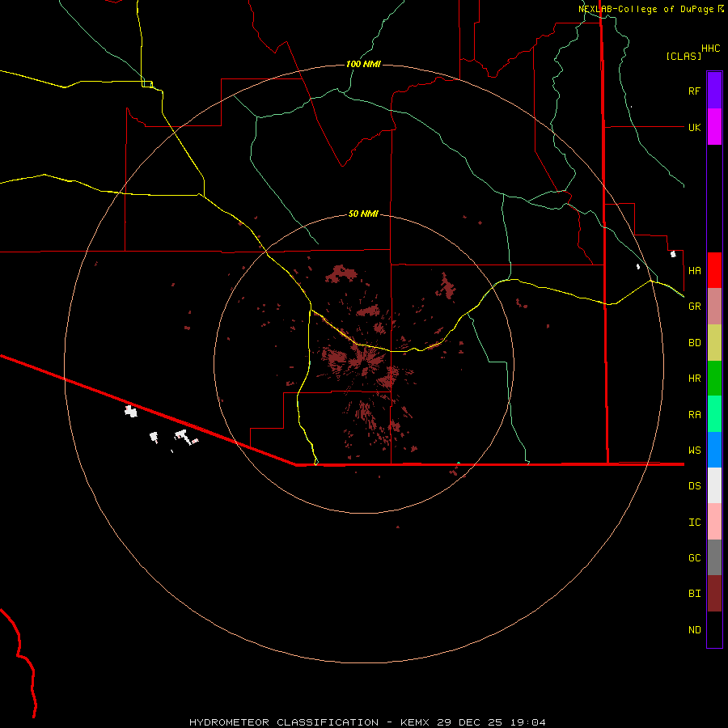728x728 pixels.
Task: Select the BD yellow legend swatch
Action: coord(714,343)
